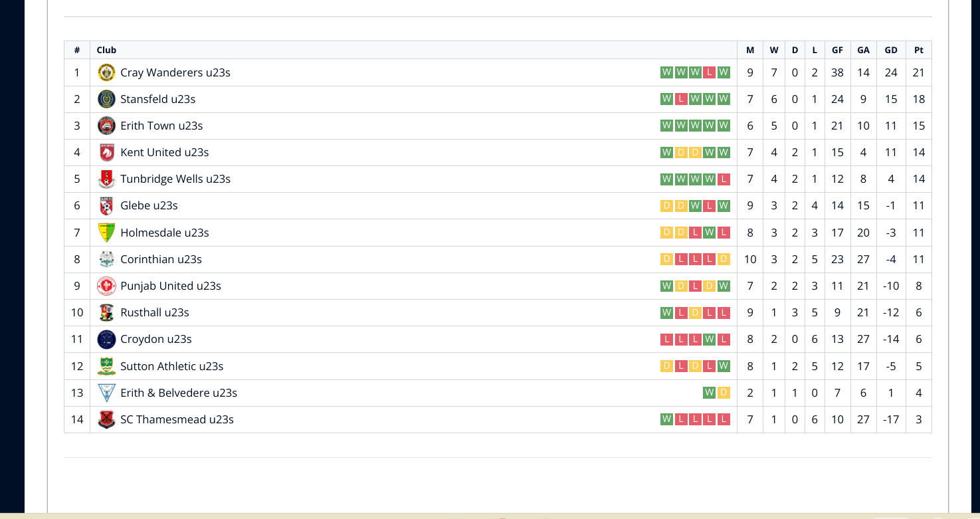The width and height of the screenshot is (980, 519).
Task: Click the Rusthall u23s club crest
Action: click(106, 312)
